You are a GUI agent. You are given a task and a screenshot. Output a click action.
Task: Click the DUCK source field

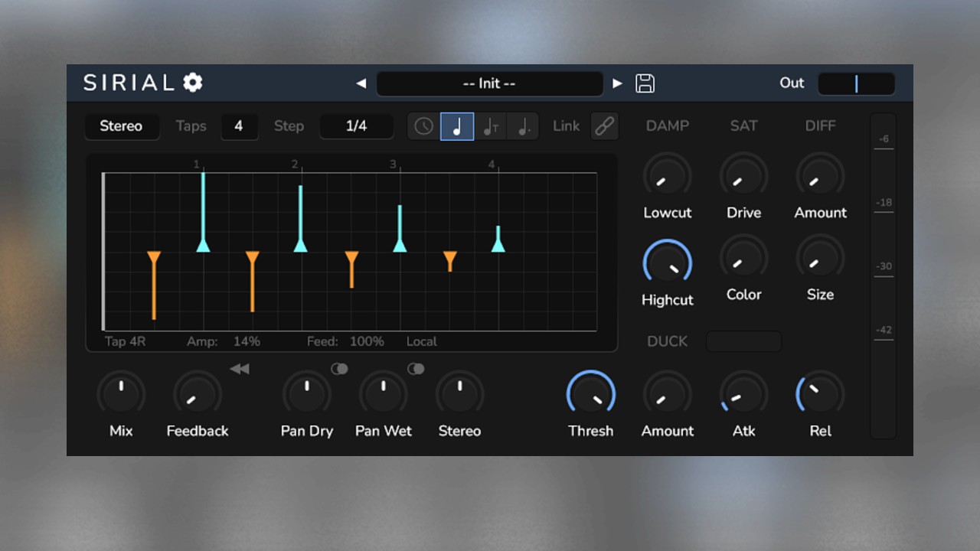(743, 341)
